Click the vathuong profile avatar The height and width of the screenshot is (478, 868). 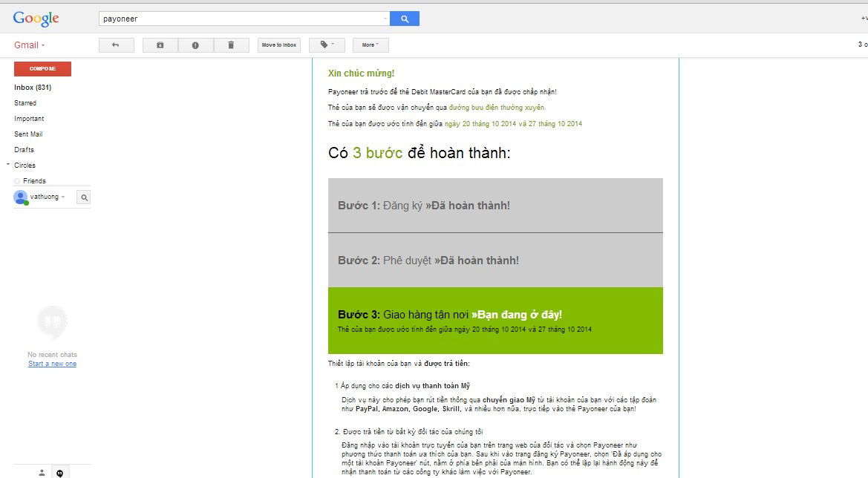[21, 197]
